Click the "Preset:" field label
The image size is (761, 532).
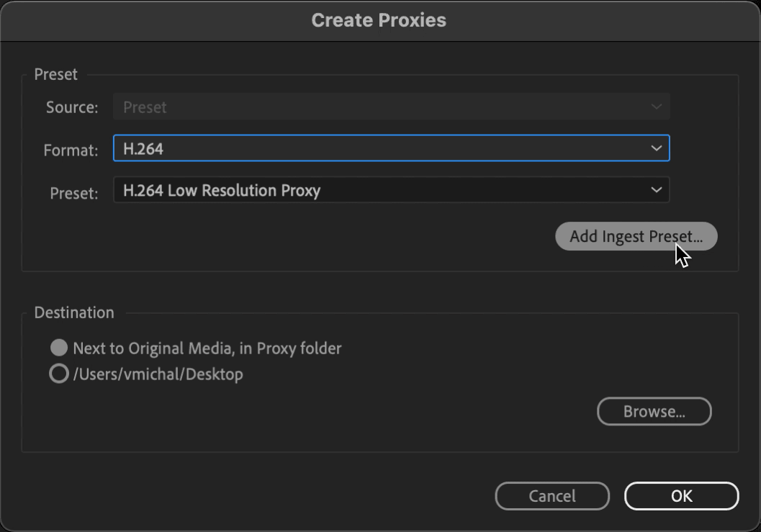(73, 193)
